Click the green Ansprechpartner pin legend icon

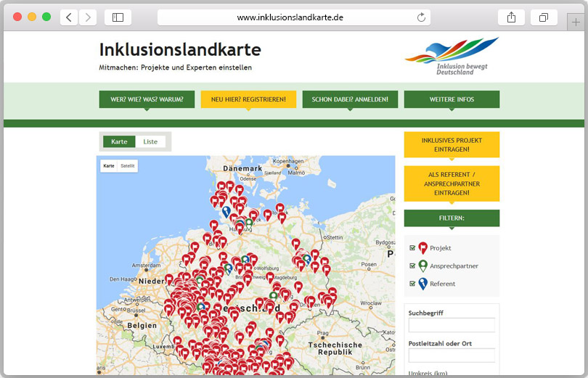click(x=422, y=266)
